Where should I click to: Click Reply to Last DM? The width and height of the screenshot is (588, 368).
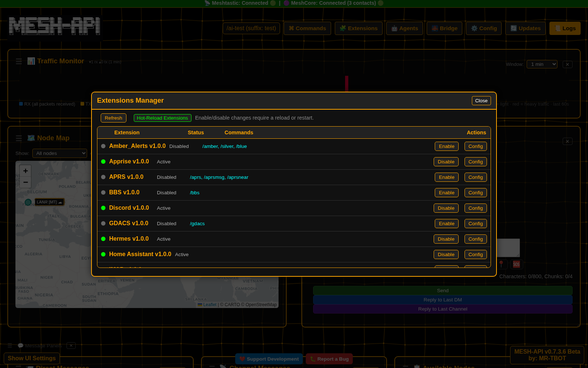(x=443, y=300)
